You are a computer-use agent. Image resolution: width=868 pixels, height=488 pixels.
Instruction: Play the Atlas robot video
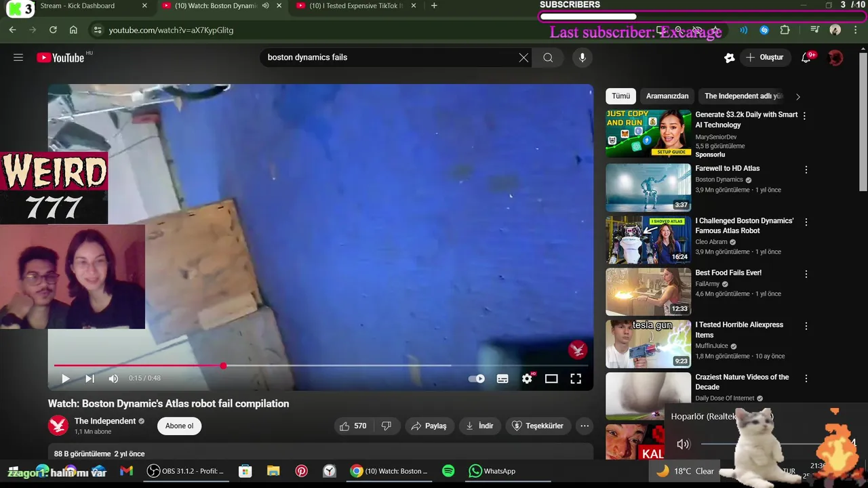[x=65, y=379]
